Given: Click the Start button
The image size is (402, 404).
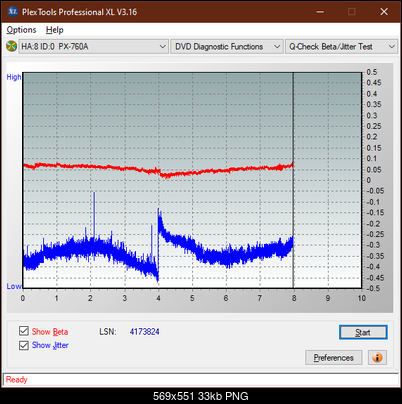Looking at the screenshot, I should point(363,332).
